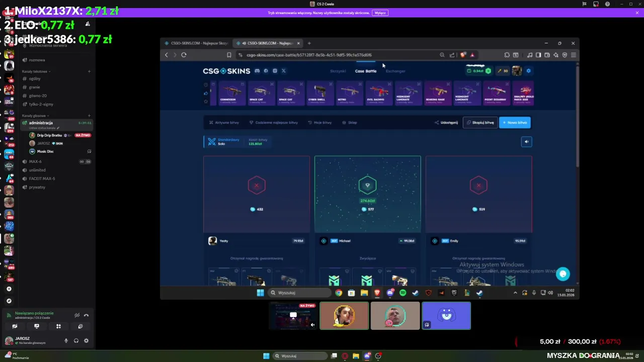Image resolution: width=644 pixels, height=362 pixels.
Task: Open Aktywne bitwy filter
Action: [x=224, y=123]
